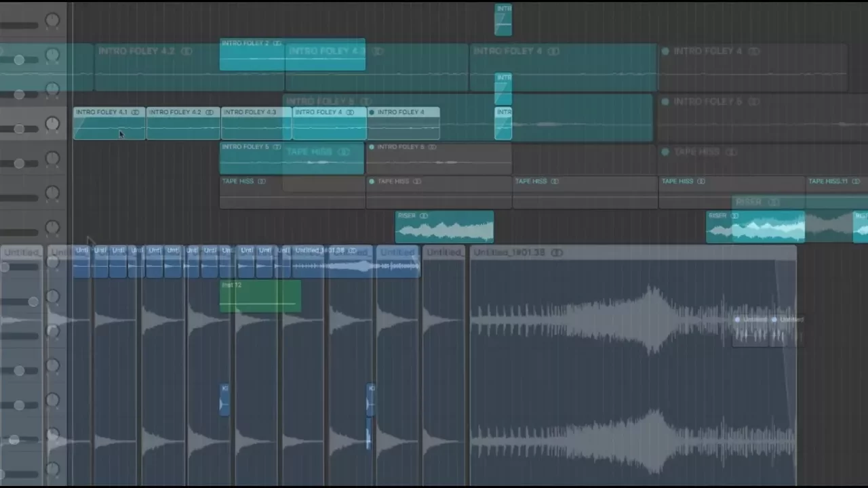
Task: Select the green Inst 12 MIDI region
Action: pos(260,296)
